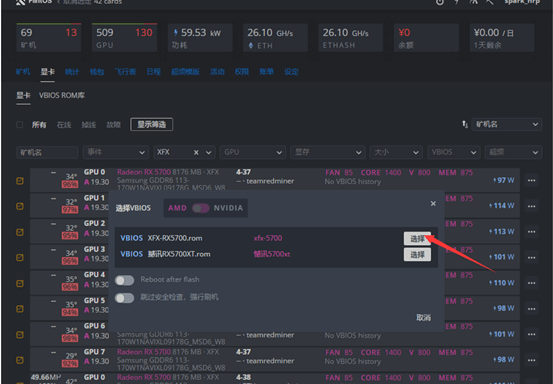Enable the Reboot after flash switch
The image size is (553, 384).
point(124,280)
